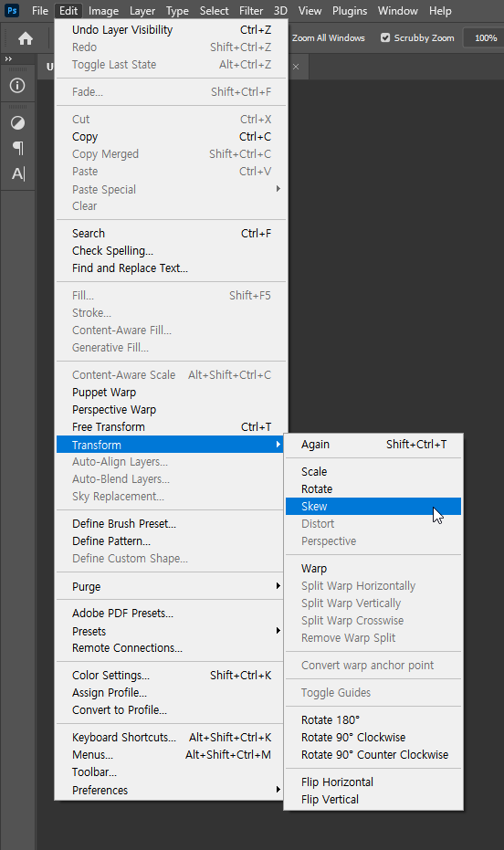Image resolution: width=504 pixels, height=850 pixels.
Task: Open the Adjustments panel circle icon
Action: pyautogui.click(x=17, y=123)
